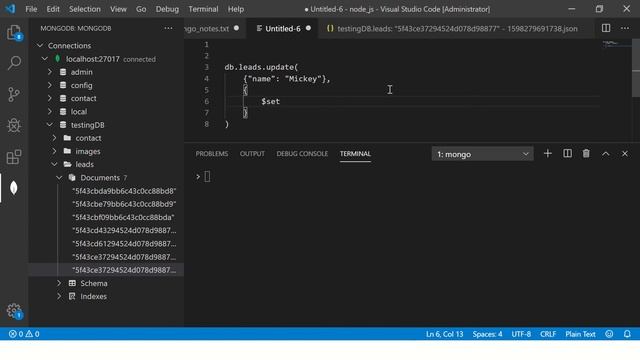This screenshot has height=360, width=640.
Task: Split the editor right
Action: (606, 28)
